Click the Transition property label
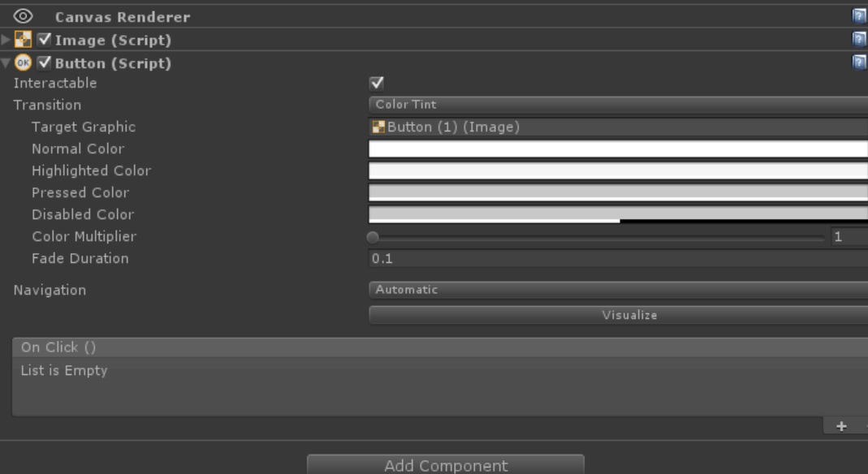The image size is (868, 474). click(x=47, y=105)
